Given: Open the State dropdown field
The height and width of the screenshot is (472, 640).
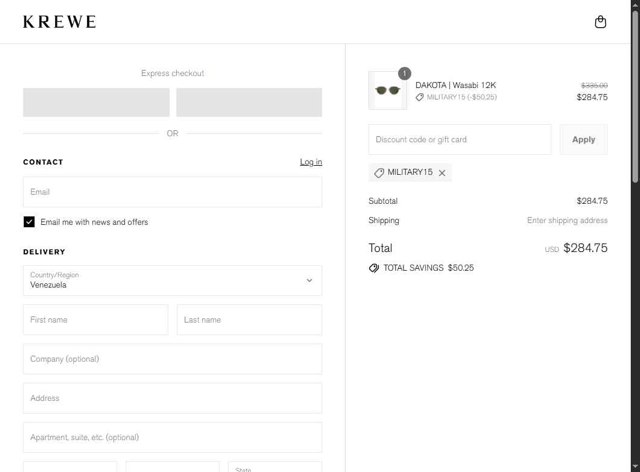Looking at the screenshot, I should click(x=275, y=467).
